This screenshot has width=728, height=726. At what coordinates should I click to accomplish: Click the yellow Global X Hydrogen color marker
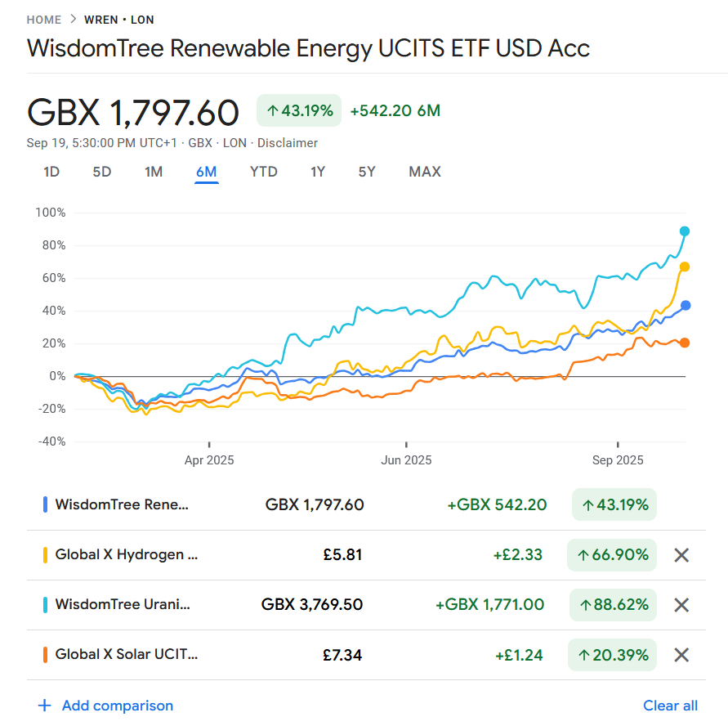point(45,555)
